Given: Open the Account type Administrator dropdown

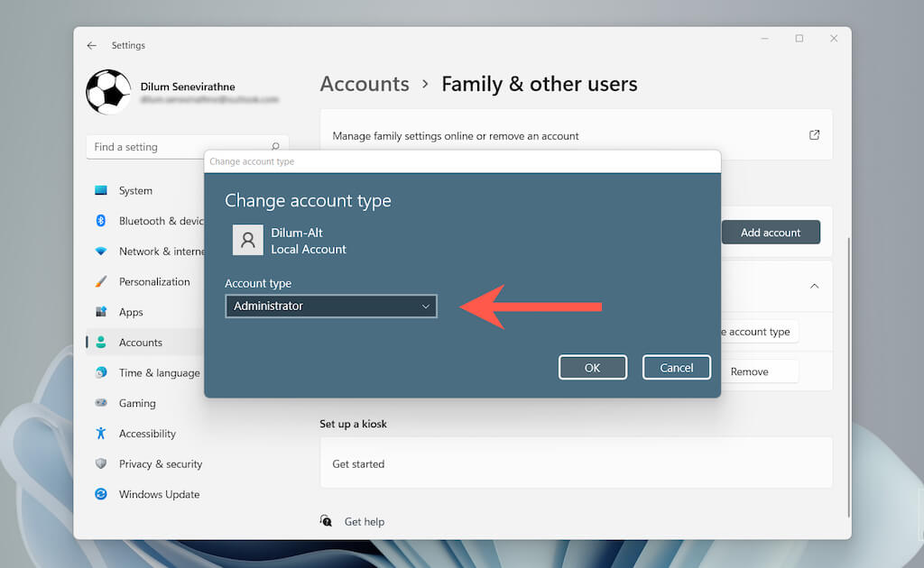Looking at the screenshot, I should [331, 306].
